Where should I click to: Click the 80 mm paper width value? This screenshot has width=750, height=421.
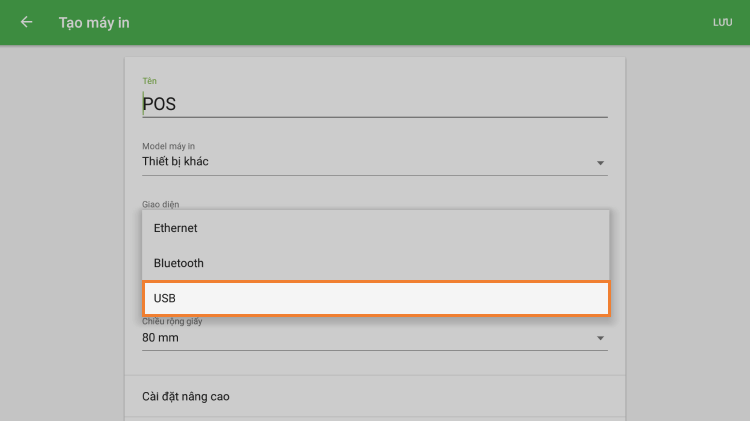[160, 337]
